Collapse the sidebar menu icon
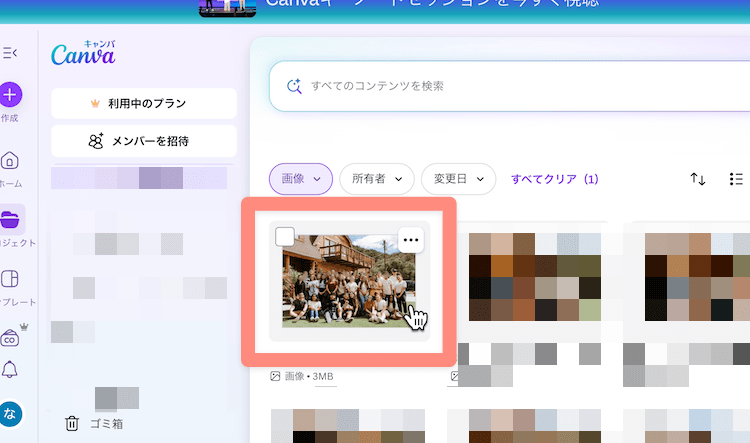 click(x=10, y=53)
